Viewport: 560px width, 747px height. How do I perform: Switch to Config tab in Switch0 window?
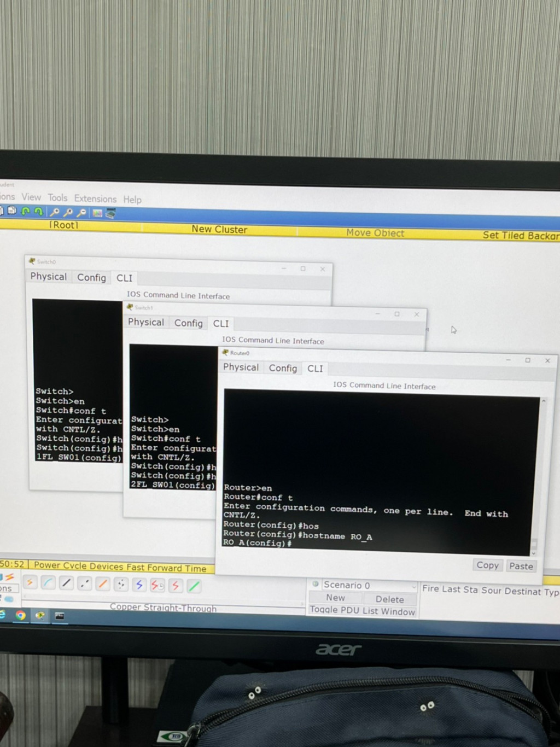[91, 277]
